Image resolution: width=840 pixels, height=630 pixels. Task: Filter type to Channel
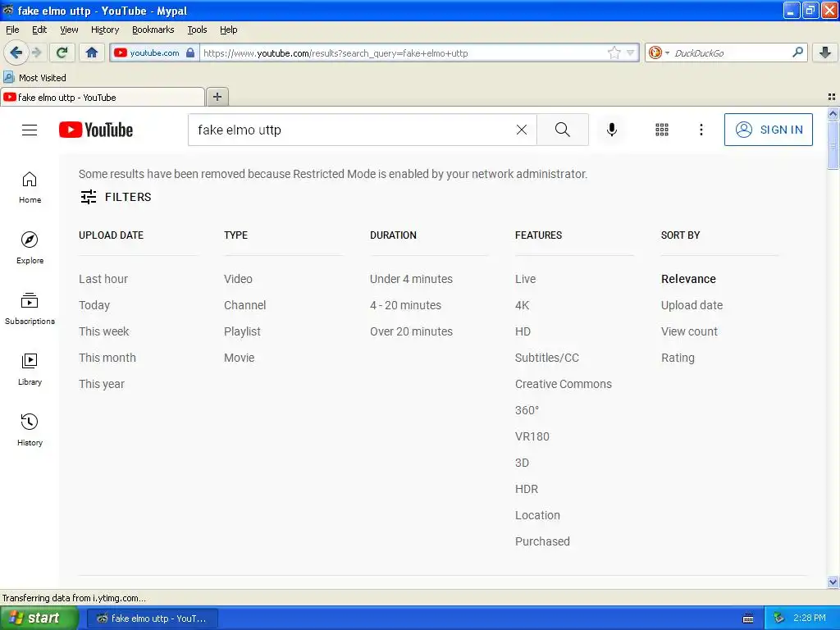click(244, 305)
